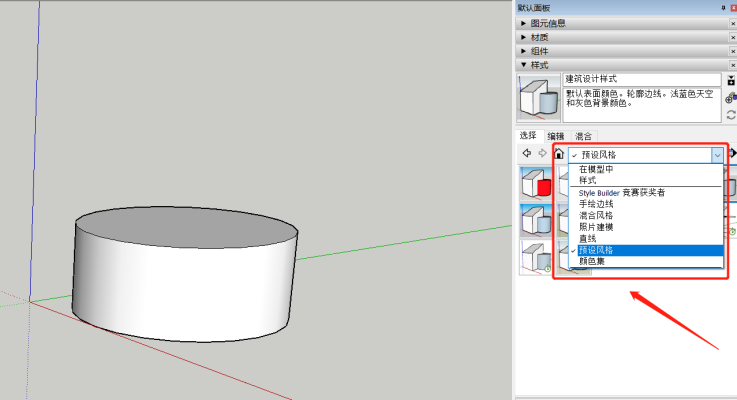Click the style description text box

coord(642,104)
